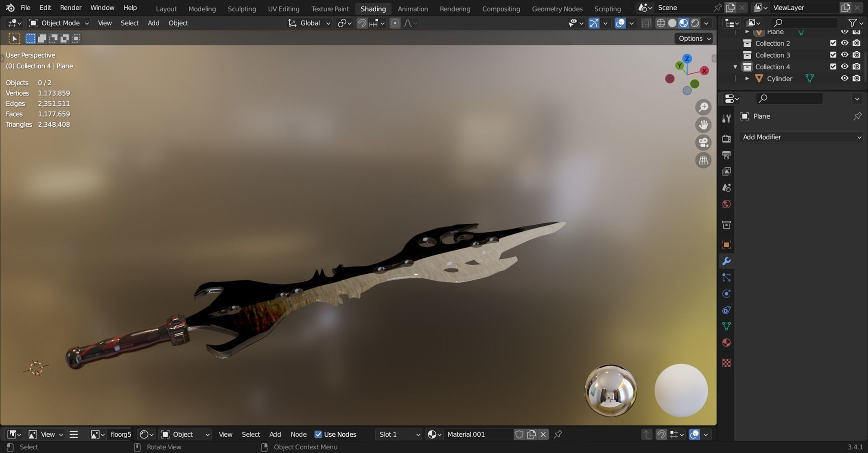The image size is (868, 453).
Task: Select wireframe viewport shading
Action: pos(661,23)
